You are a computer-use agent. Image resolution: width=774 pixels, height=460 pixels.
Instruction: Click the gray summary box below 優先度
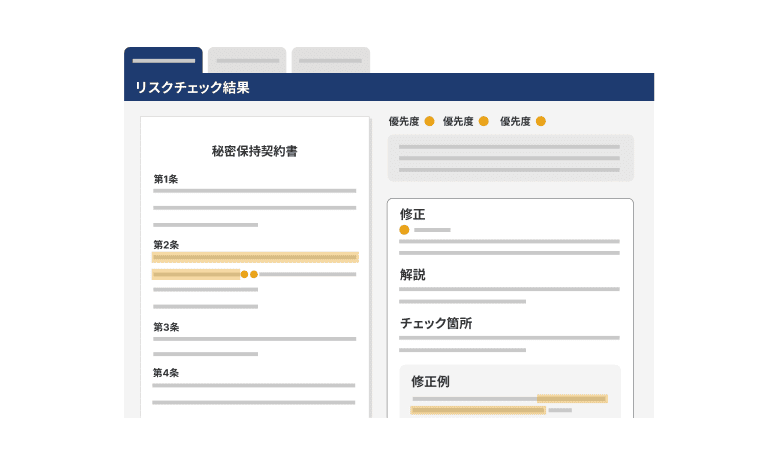point(510,158)
